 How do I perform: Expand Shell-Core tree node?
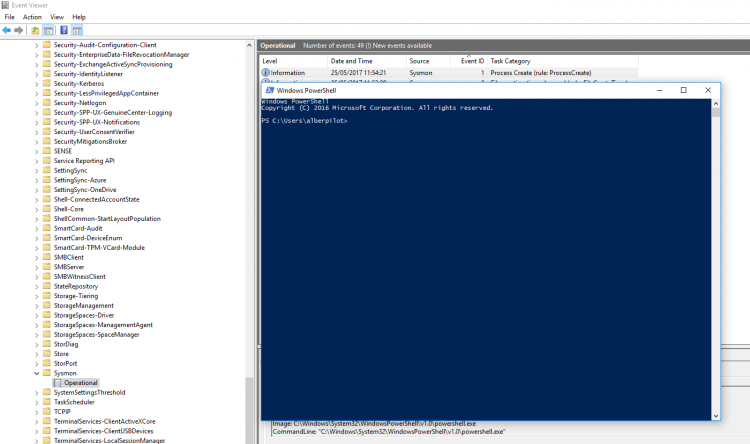click(x=37, y=209)
